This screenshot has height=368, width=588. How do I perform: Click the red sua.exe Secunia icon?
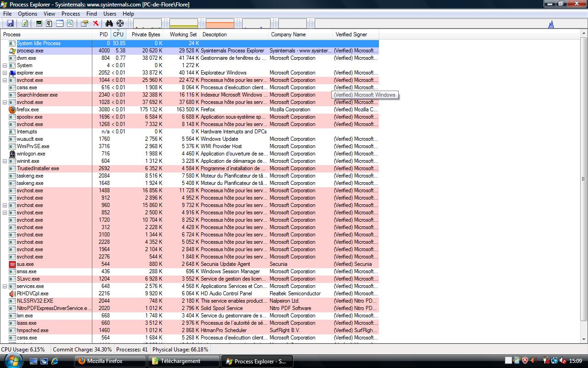click(x=12, y=264)
